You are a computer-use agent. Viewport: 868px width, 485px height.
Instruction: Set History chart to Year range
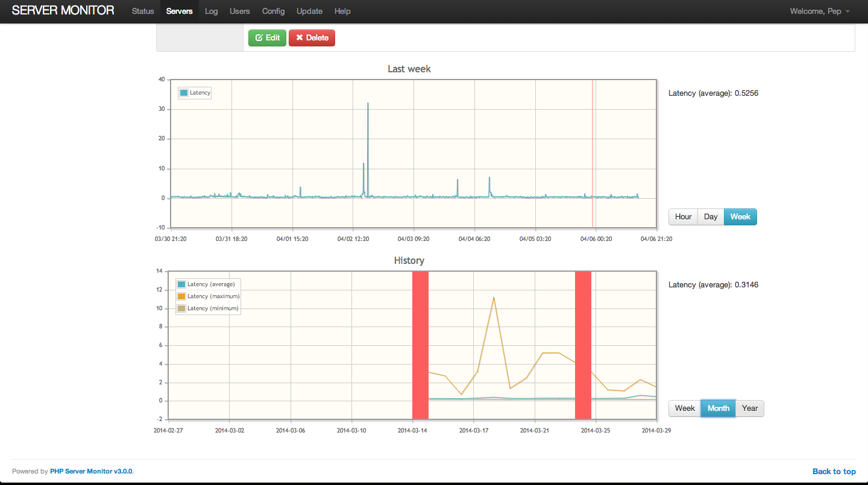(750, 408)
